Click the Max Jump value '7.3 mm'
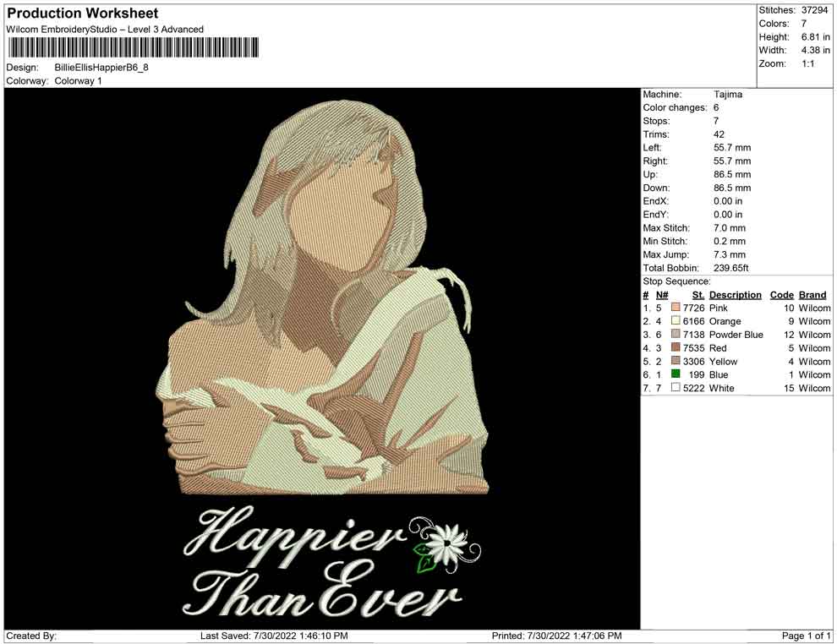The height and width of the screenshot is (644, 837). point(730,254)
